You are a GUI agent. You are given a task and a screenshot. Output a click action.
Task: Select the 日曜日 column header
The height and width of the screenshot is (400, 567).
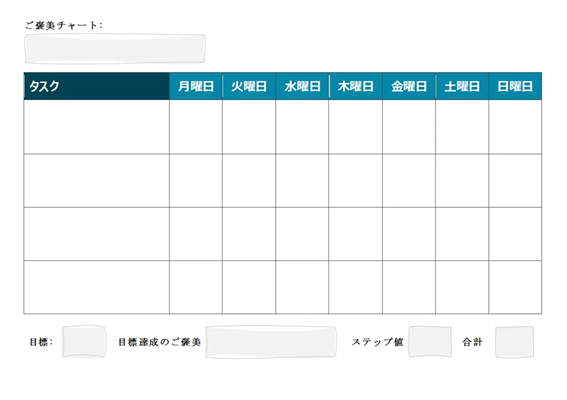[x=515, y=86]
